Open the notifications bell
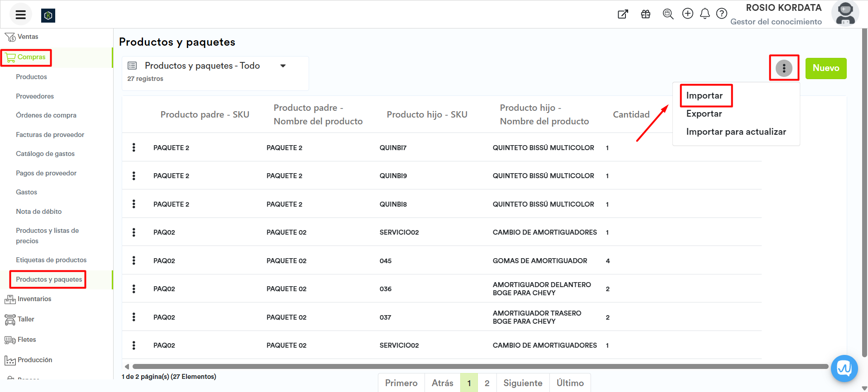 705,14
